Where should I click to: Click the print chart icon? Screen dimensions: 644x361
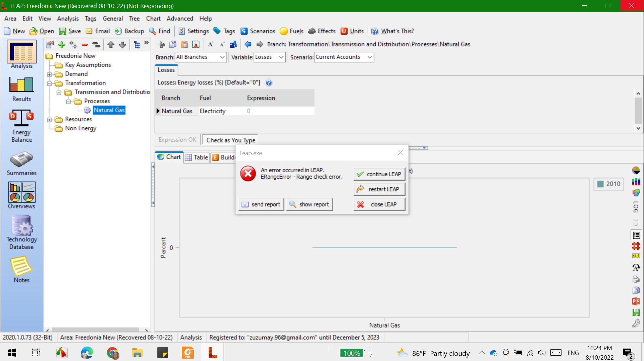[636, 279]
